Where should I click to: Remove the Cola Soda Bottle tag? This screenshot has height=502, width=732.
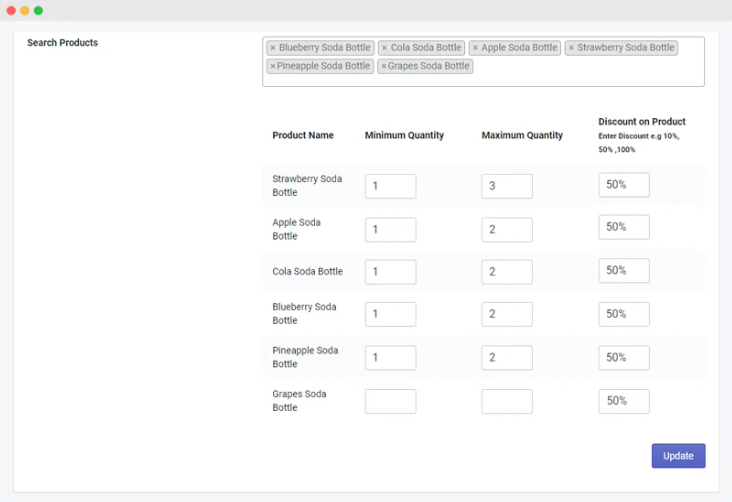click(x=384, y=48)
